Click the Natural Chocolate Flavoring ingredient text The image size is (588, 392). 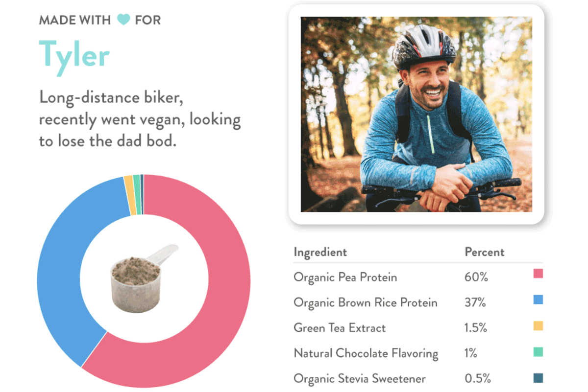pos(366,353)
